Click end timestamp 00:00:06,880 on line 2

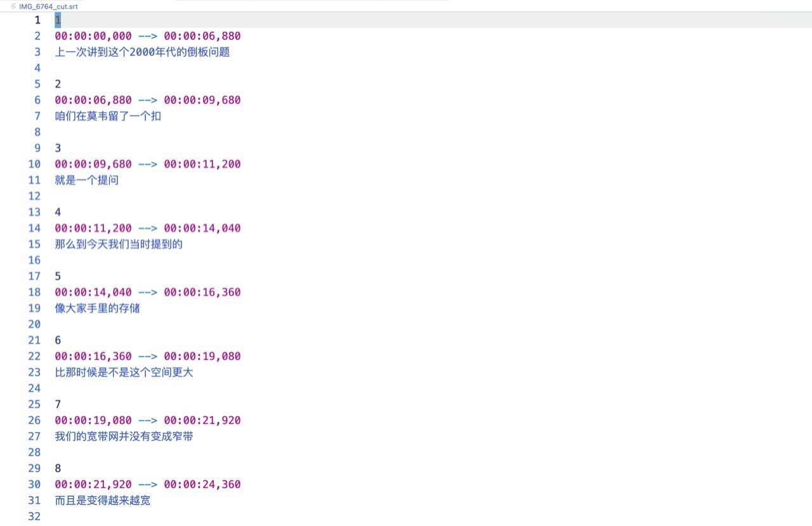pos(202,36)
